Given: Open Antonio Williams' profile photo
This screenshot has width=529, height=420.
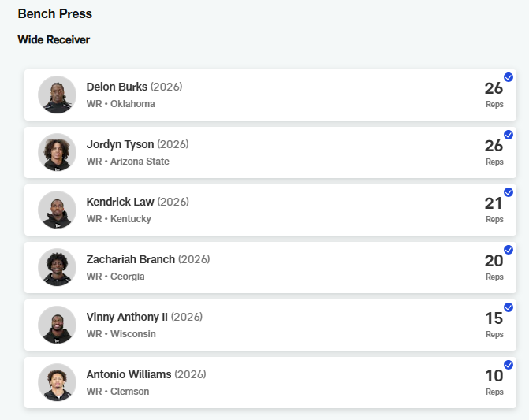Looking at the screenshot, I should coord(57,383).
